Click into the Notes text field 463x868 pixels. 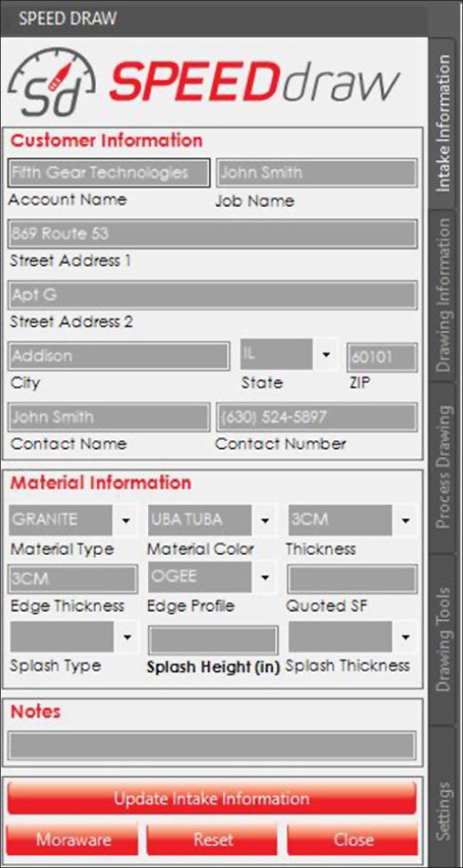[x=212, y=746]
